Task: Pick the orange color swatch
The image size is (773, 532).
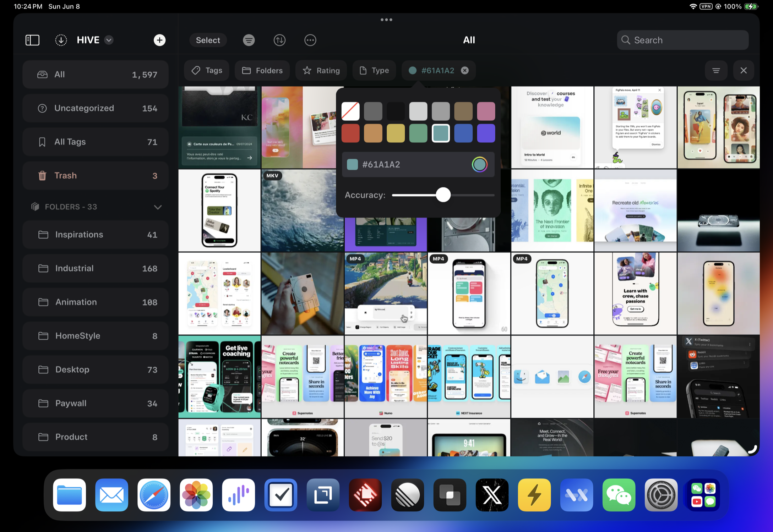Action: pyautogui.click(x=373, y=133)
